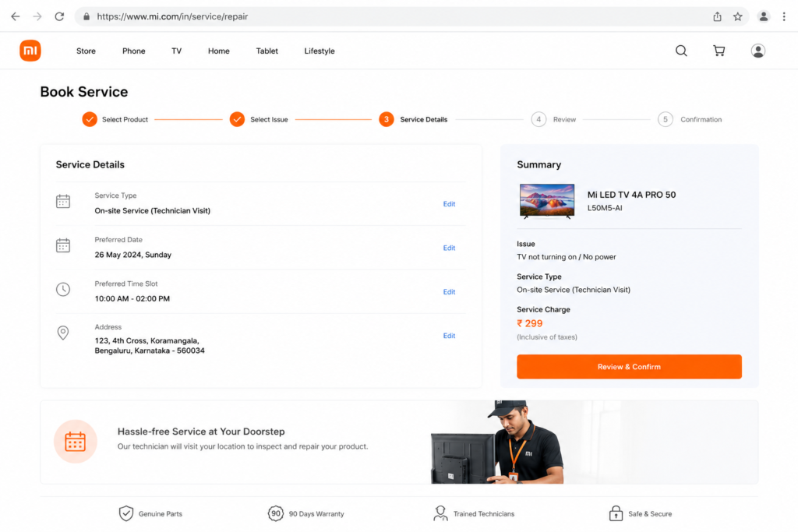Open the Store menu
The image size is (798, 532).
click(x=86, y=51)
